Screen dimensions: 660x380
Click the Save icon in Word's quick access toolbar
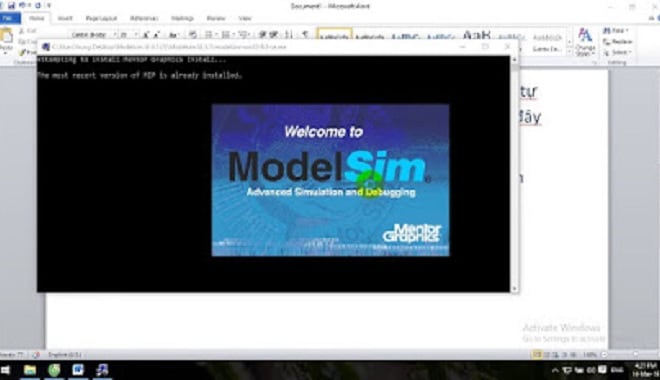[x=11, y=5]
